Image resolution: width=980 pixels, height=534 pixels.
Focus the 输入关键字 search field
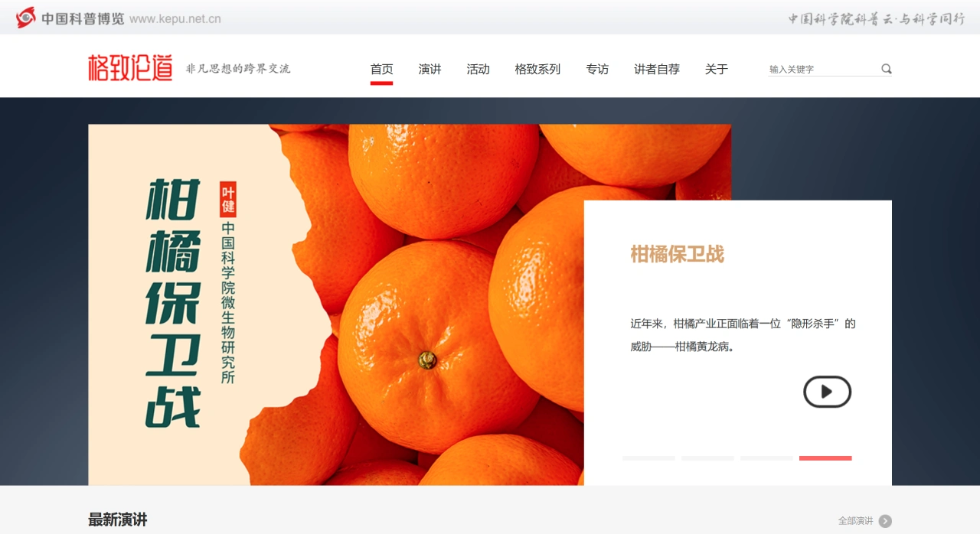(x=822, y=70)
